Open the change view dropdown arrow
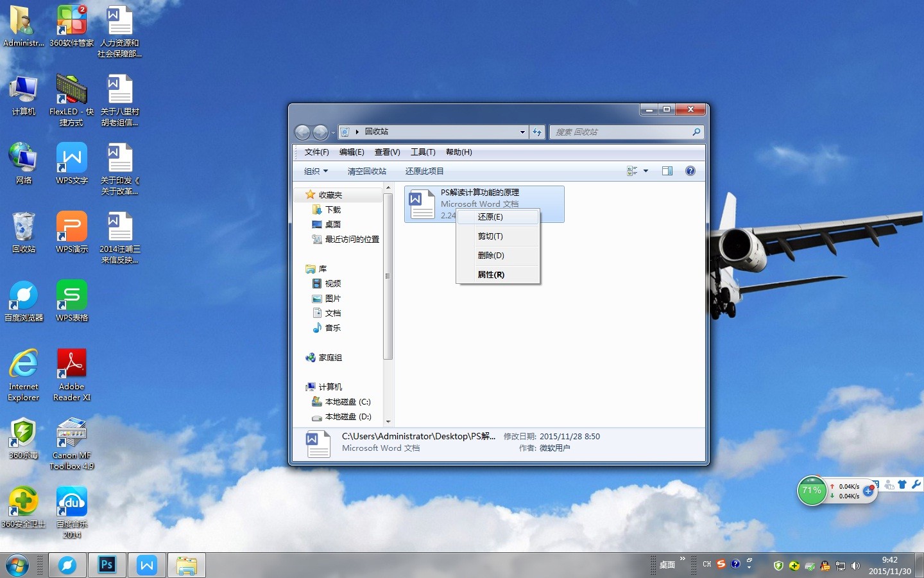 [646, 171]
